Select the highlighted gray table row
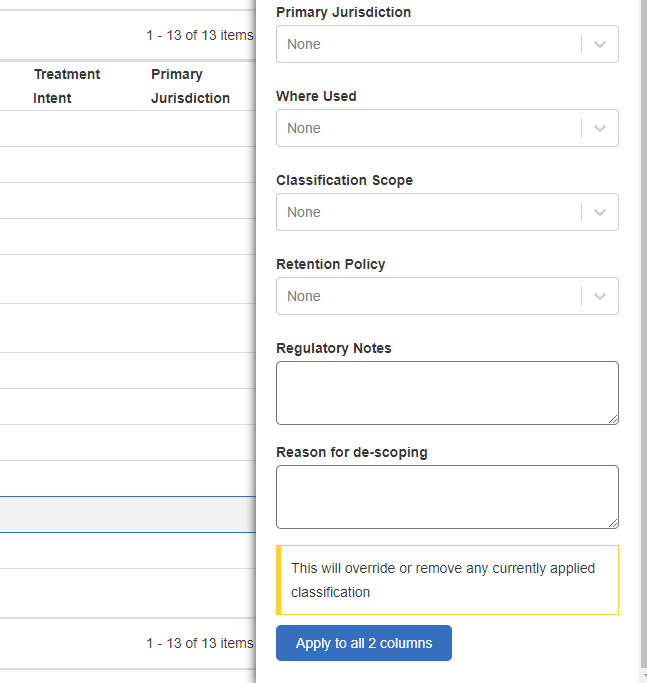Viewport: 647px width, 683px height. 127,514
